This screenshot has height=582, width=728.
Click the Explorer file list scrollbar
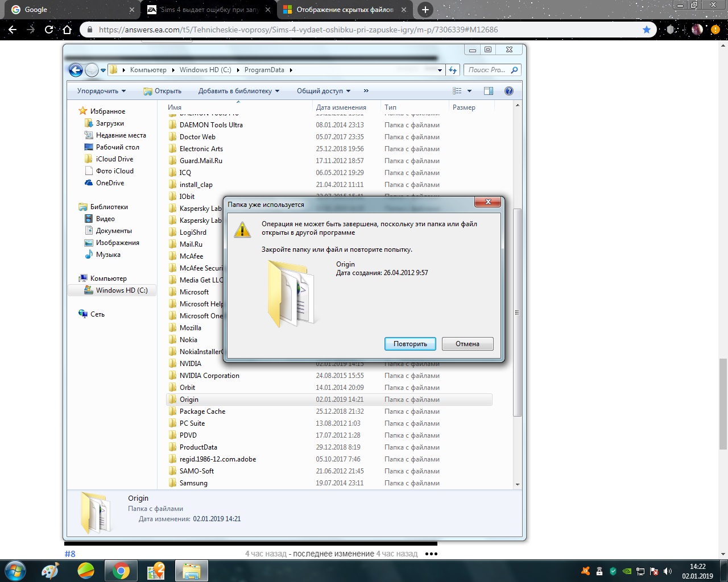(x=518, y=311)
